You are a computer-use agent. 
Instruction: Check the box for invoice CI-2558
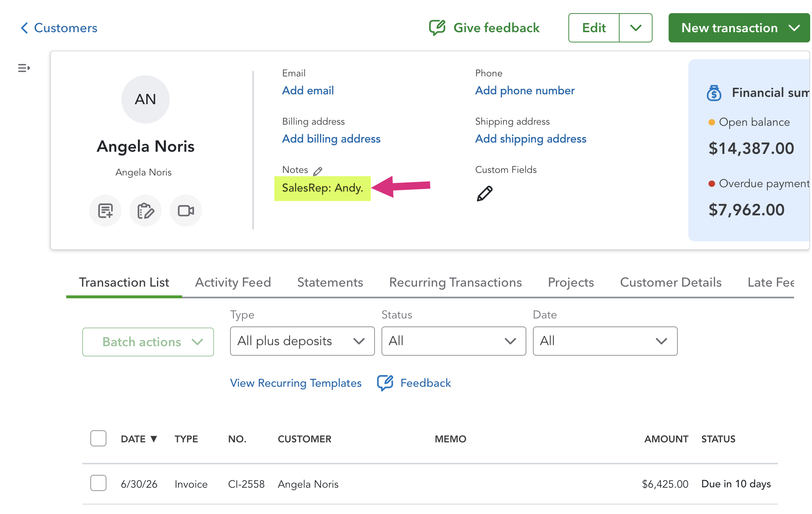point(98,483)
